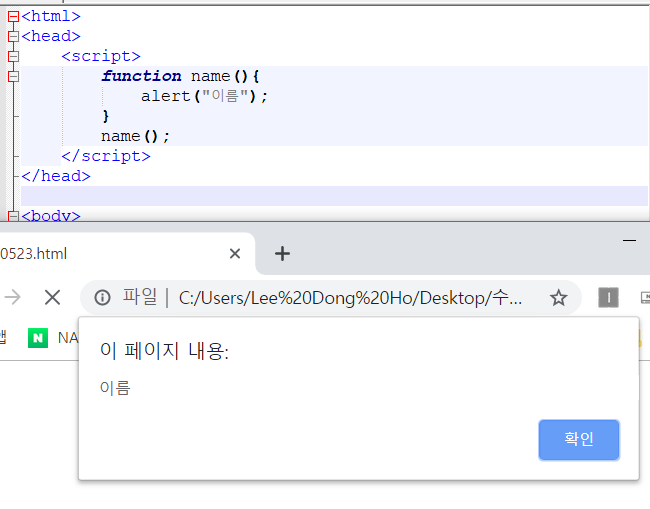Close the 0523.html browser tab

[x=235, y=253]
